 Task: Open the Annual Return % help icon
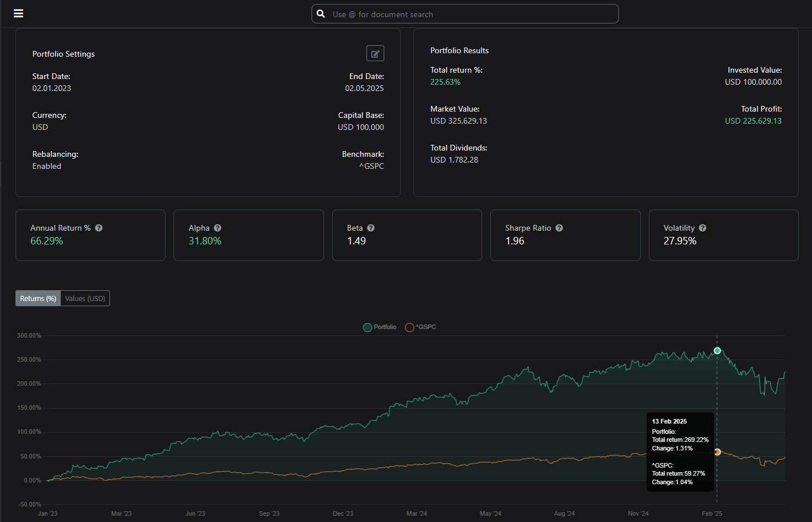(98, 227)
